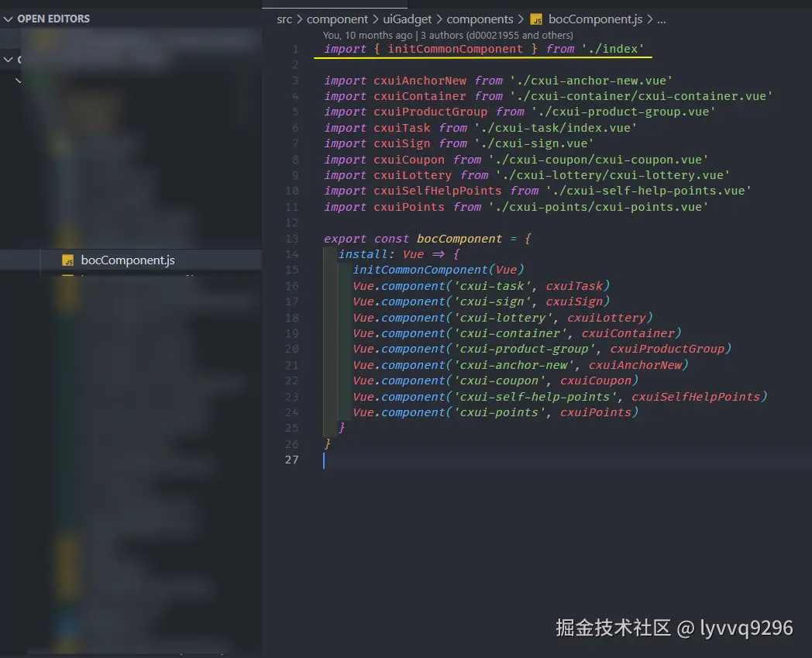This screenshot has width=812, height=658.
Task: Click 'cxuiSign' argument on line 17
Action: (x=574, y=301)
